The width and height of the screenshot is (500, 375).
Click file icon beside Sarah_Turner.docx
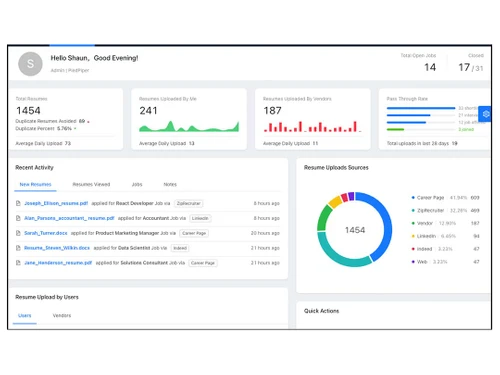tap(18, 233)
